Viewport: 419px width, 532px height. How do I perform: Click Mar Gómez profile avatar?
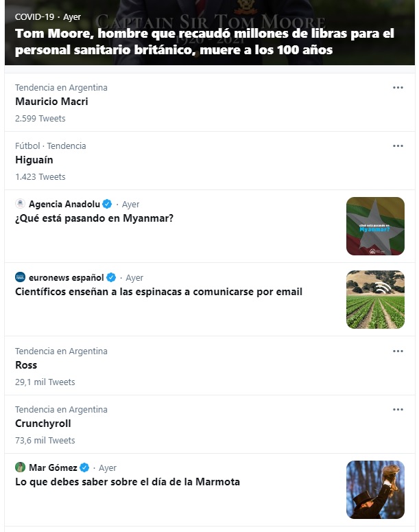20,467
